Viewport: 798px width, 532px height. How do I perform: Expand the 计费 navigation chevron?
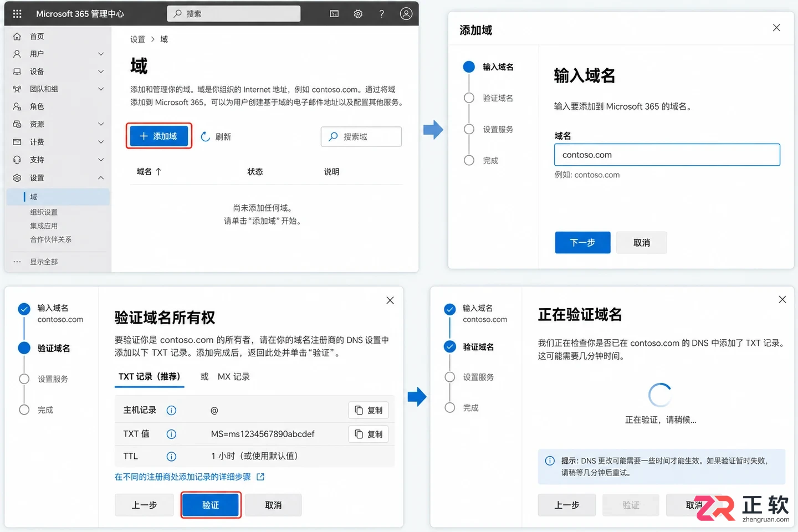pyautogui.click(x=101, y=142)
